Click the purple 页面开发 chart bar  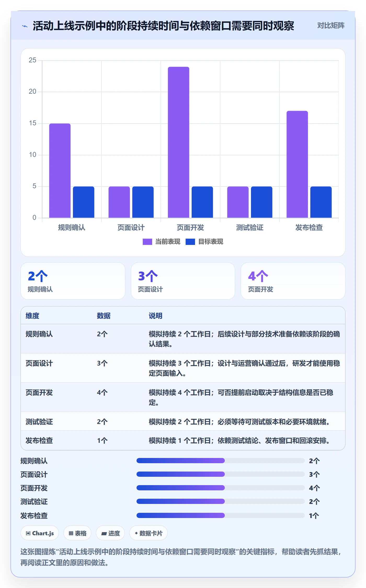[179, 142]
